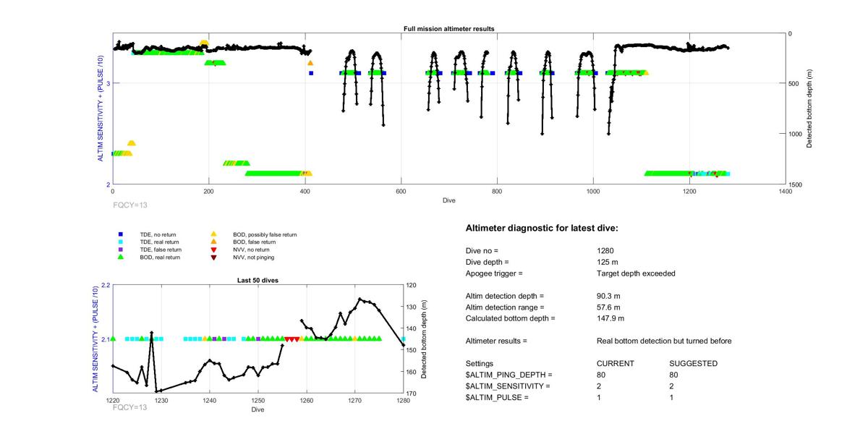868x442 pixels.
Task: Click the SUGGESTED settings column header
Action: click(x=693, y=363)
